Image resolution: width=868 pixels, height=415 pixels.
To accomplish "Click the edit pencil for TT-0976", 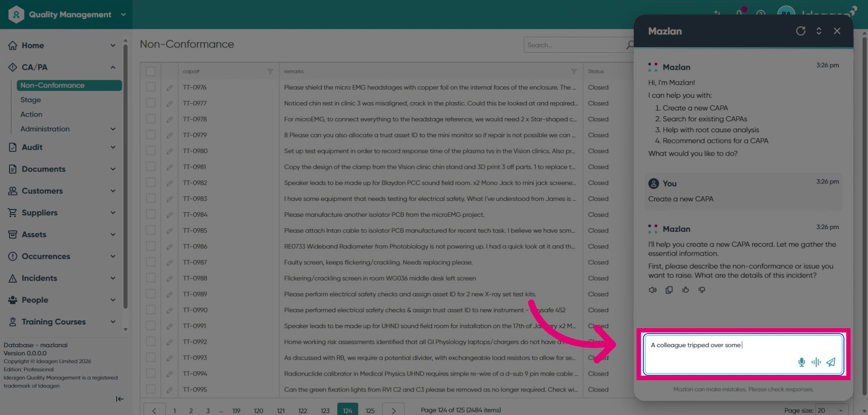I will (170, 88).
